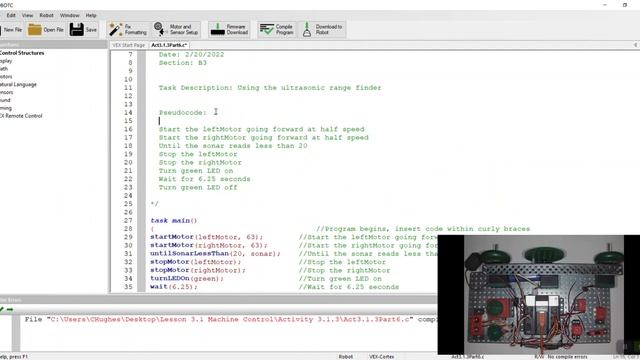Viewport: 640px width, 360px height.
Task: Open the Robot menu
Action: pyautogui.click(x=47, y=15)
